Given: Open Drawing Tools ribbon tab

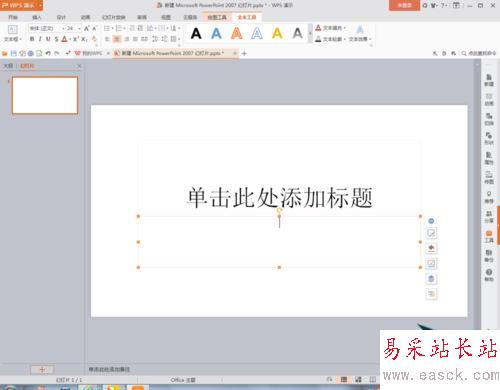Looking at the screenshot, I should pyautogui.click(x=217, y=17).
